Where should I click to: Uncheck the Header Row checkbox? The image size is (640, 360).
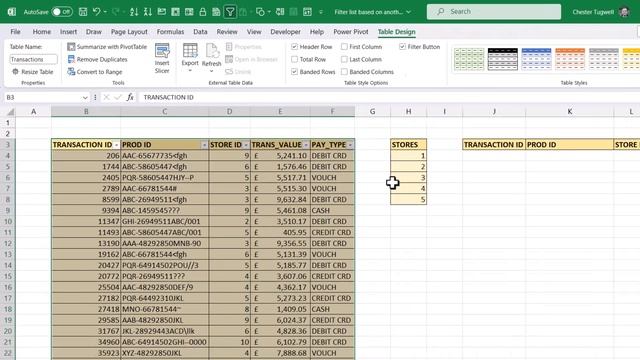tap(294, 47)
